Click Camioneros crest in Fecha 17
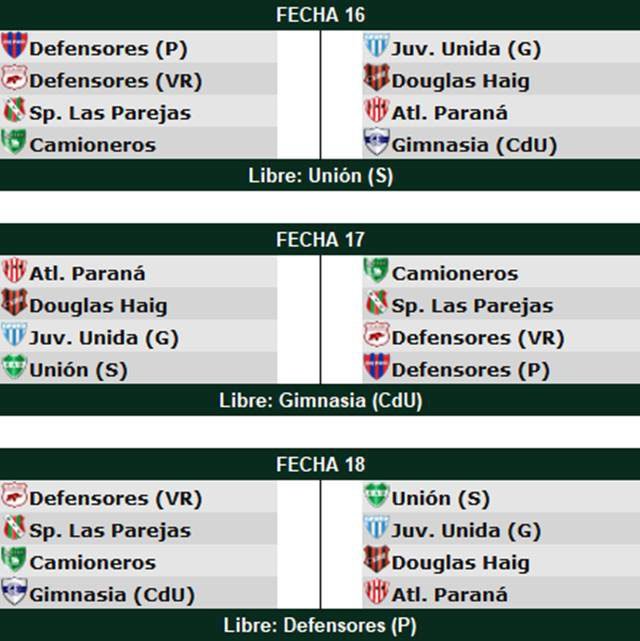This screenshot has height=641, width=640. (x=376, y=272)
